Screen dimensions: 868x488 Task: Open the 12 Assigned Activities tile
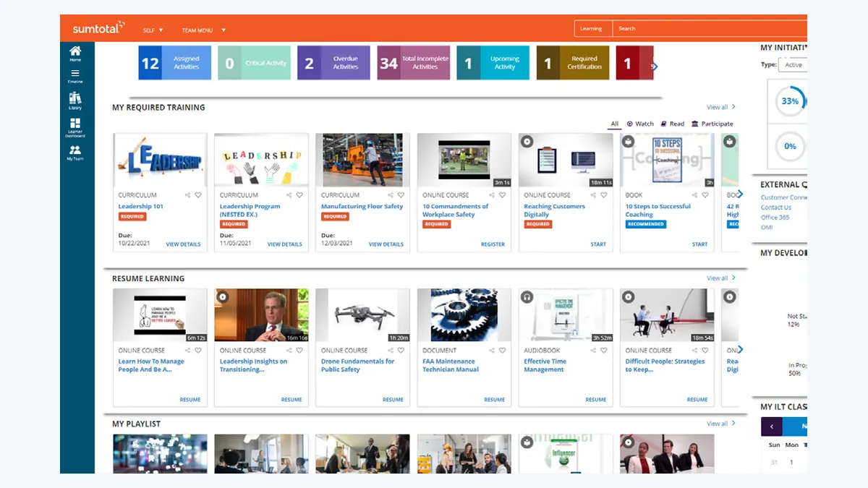point(174,63)
